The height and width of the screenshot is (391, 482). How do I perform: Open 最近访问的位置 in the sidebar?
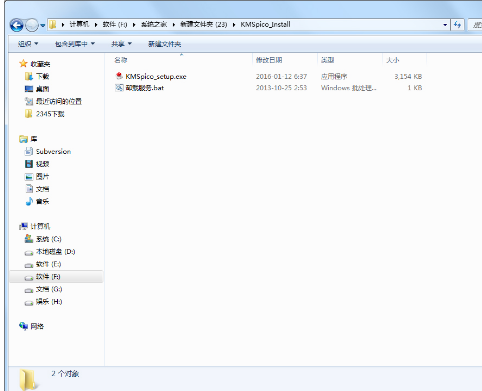pyautogui.click(x=59, y=101)
